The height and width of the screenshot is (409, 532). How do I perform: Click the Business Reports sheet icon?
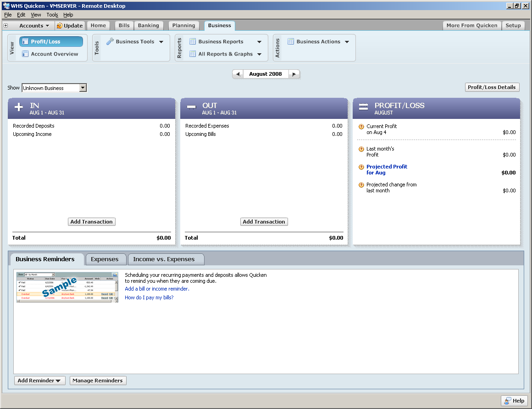click(192, 41)
